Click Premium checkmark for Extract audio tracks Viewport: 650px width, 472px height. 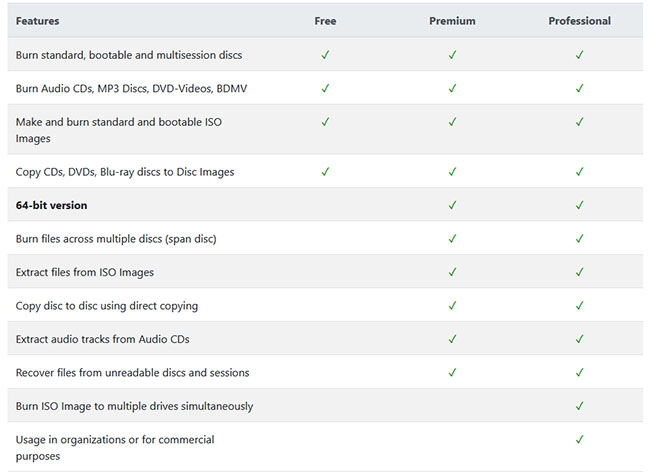pos(452,339)
